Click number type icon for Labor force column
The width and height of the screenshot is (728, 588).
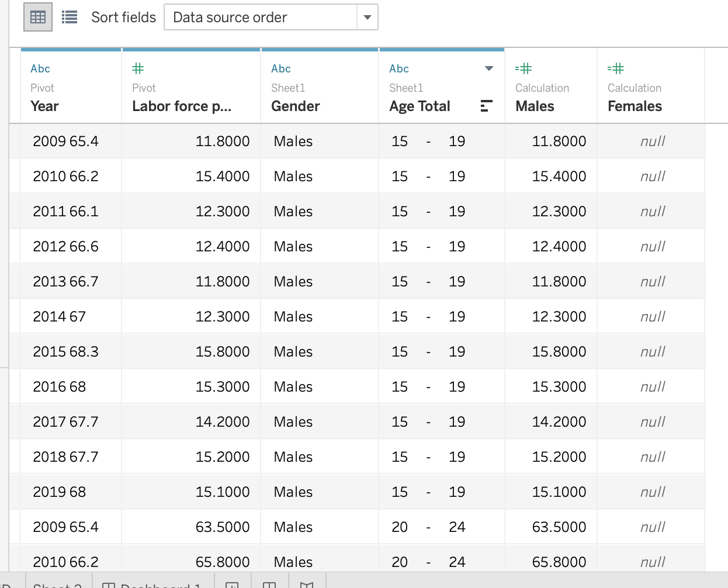tap(138, 68)
